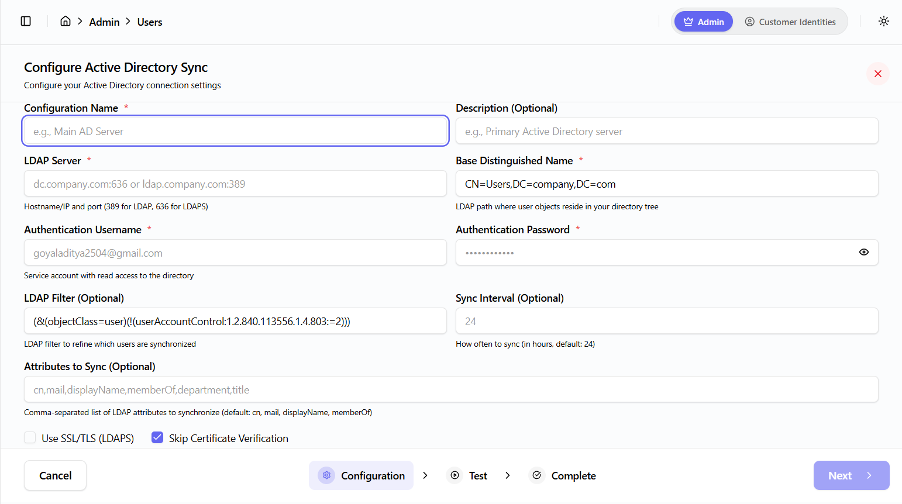Click the crown icon in Admin tab
The height and width of the screenshot is (504, 902).
pos(688,22)
